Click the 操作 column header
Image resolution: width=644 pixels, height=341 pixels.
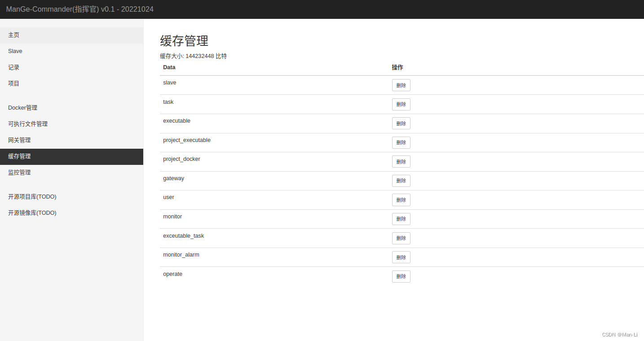click(397, 67)
